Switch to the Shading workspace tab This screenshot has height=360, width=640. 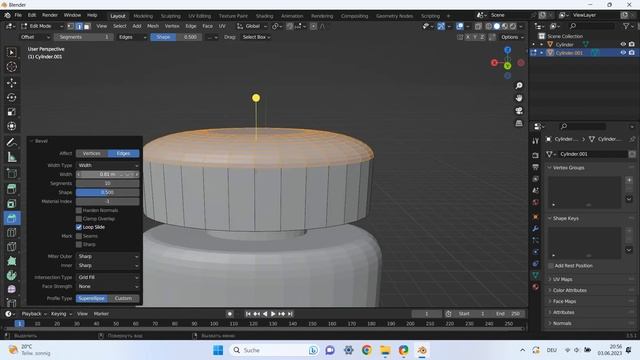pos(264,16)
